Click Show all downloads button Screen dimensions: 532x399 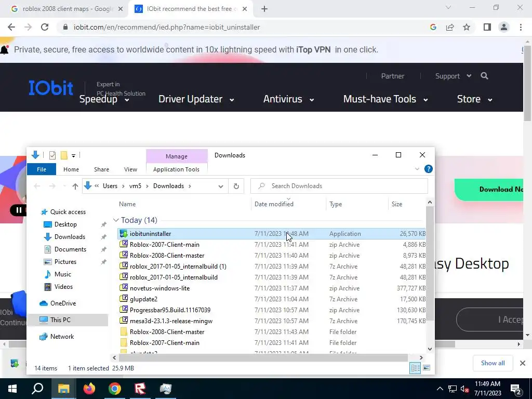click(493, 363)
